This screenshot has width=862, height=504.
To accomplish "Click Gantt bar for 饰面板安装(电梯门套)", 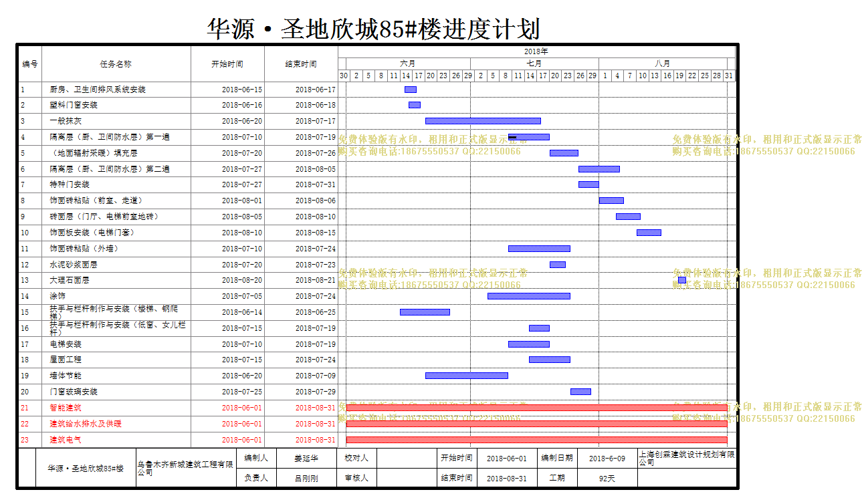I will [x=649, y=233].
